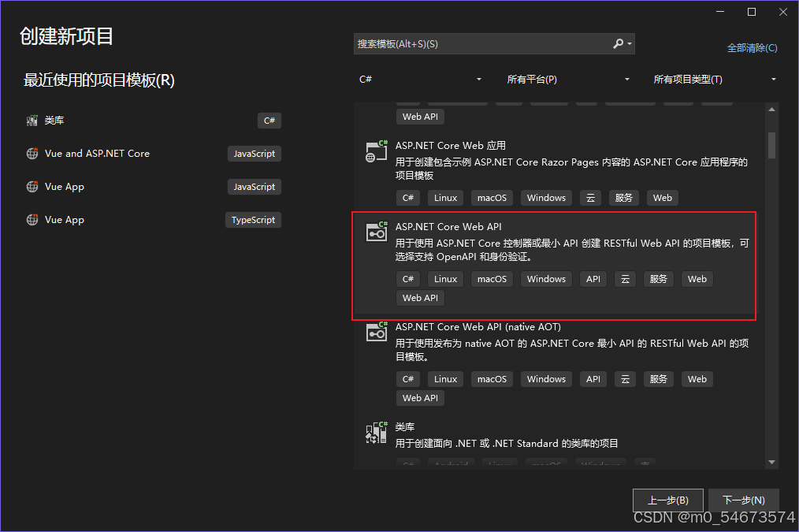Click the Vue and ASP.NET Core globe icon
This screenshot has height=532, width=799.
pos(32,154)
